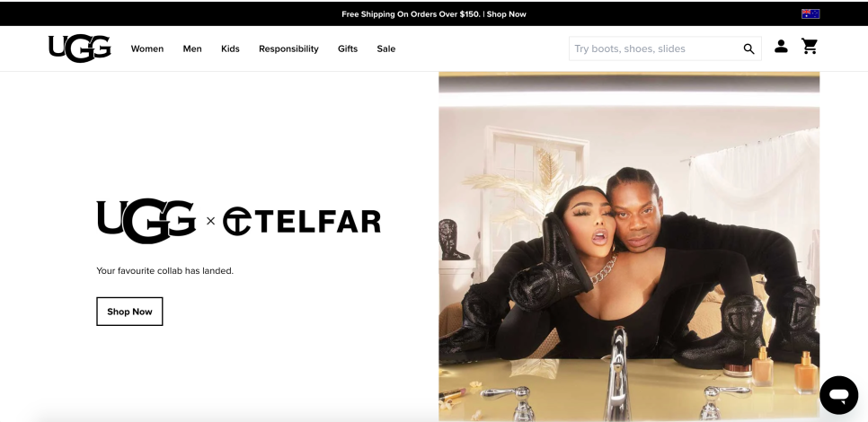Viewport: 868px width, 422px height.
Task: Open the shopping cart icon
Action: (810, 47)
